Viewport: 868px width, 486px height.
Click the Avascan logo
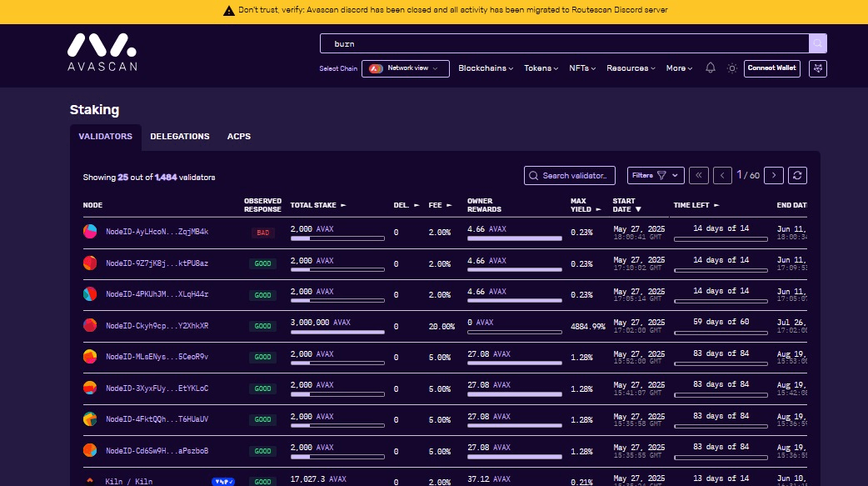(102, 52)
